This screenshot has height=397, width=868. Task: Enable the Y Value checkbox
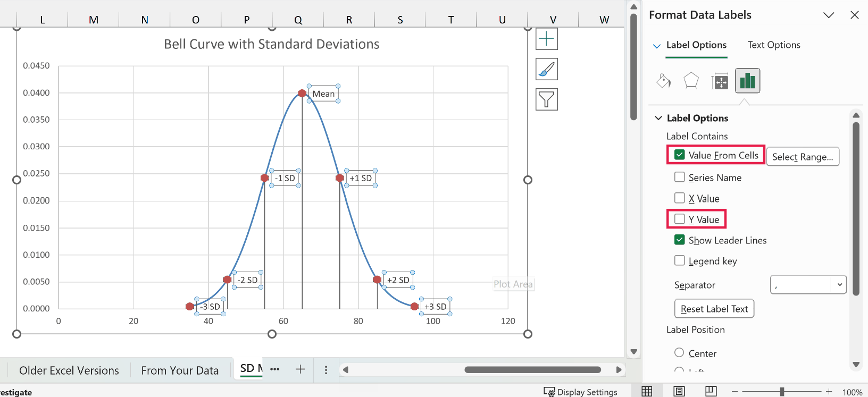pyautogui.click(x=679, y=219)
